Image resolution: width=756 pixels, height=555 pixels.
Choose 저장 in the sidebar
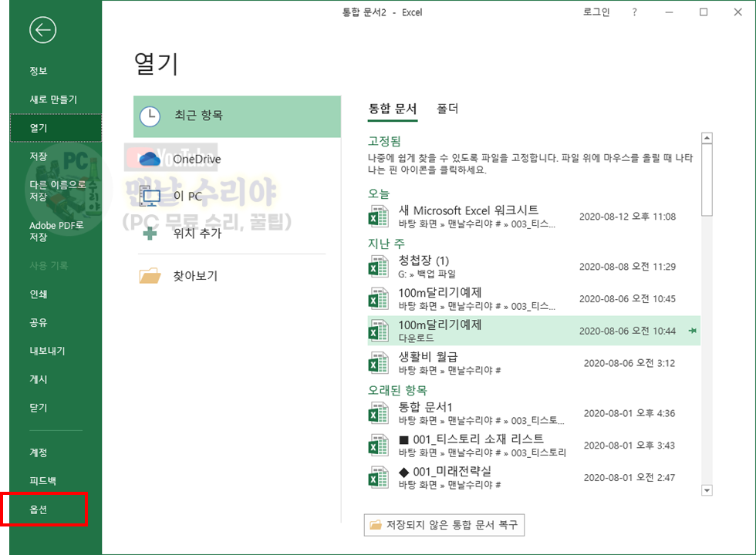(56, 156)
